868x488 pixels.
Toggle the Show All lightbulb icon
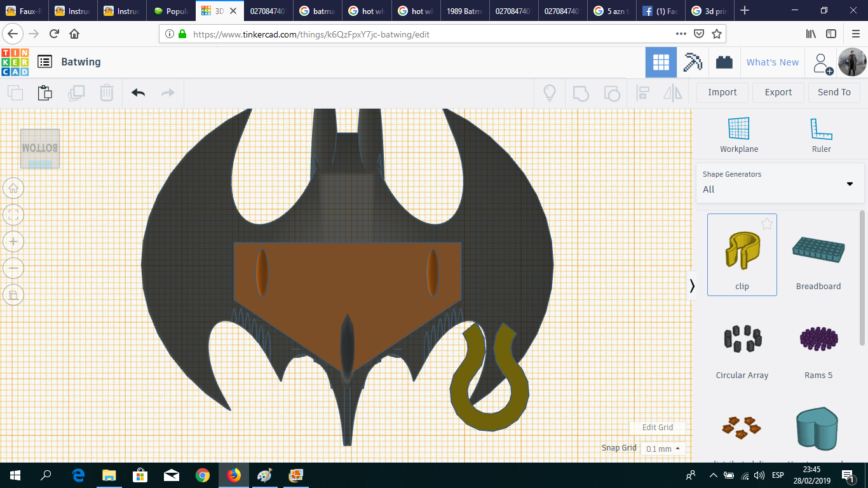click(x=550, y=93)
